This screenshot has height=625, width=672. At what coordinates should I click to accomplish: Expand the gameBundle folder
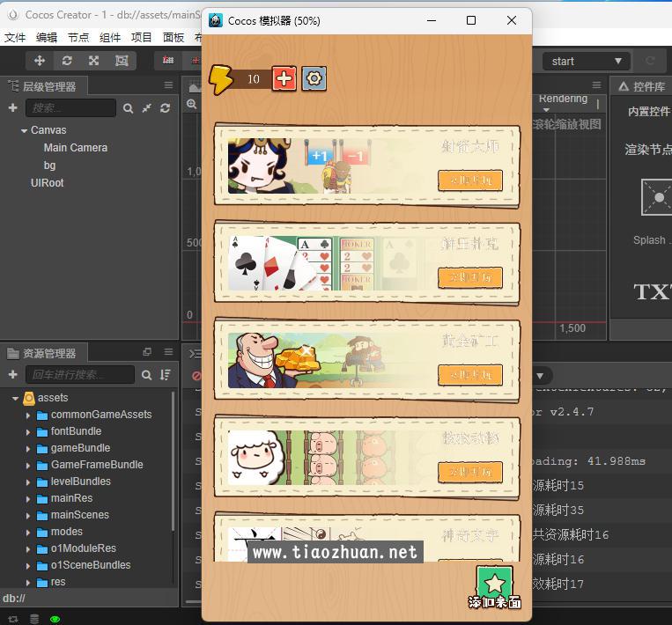(28, 449)
